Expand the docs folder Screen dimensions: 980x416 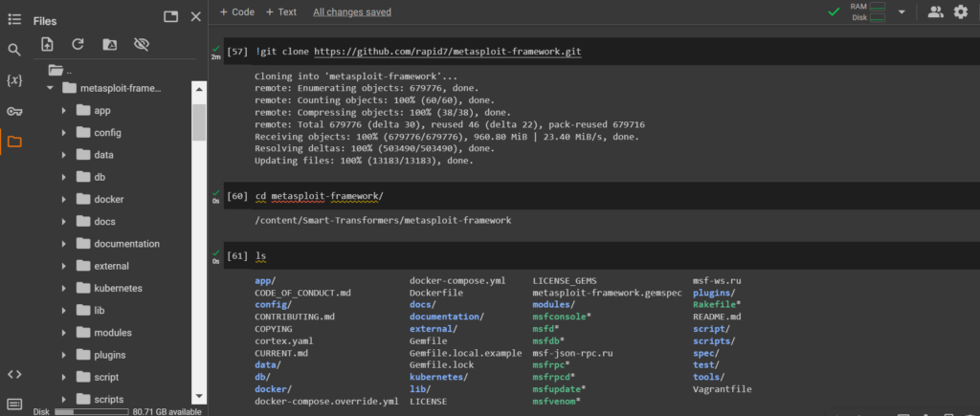pyautogui.click(x=64, y=222)
